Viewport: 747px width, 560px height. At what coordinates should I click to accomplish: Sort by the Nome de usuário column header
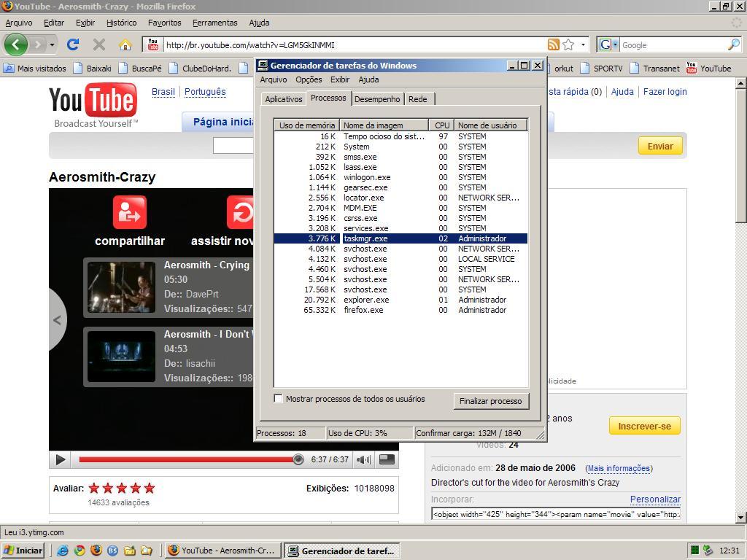tap(491, 125)
